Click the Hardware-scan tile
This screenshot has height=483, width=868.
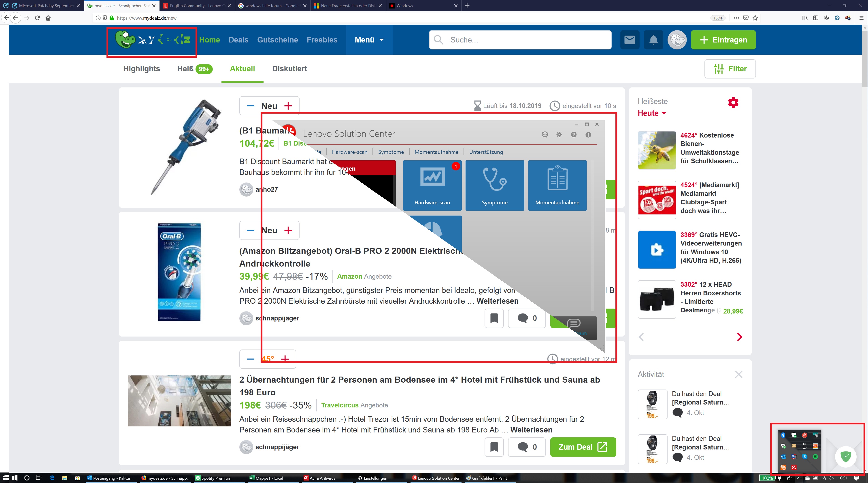pos(432,185)
